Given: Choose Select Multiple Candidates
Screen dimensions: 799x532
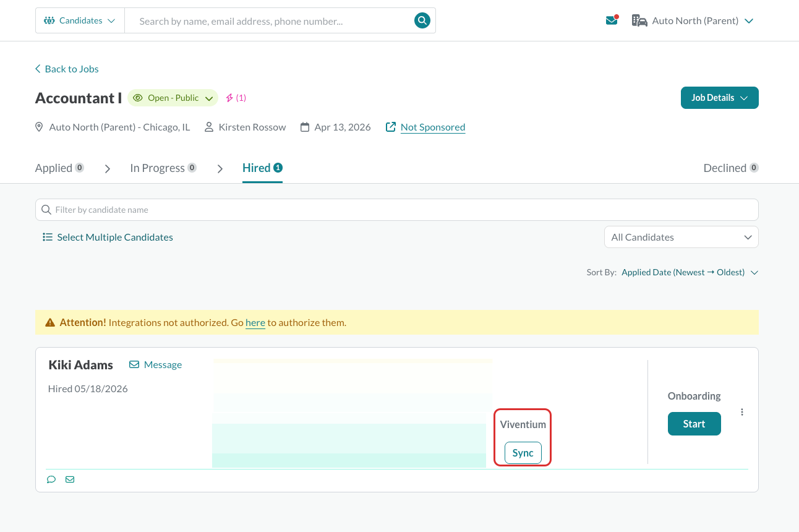Looking at the screenshot, I should [x=108, y=237].
